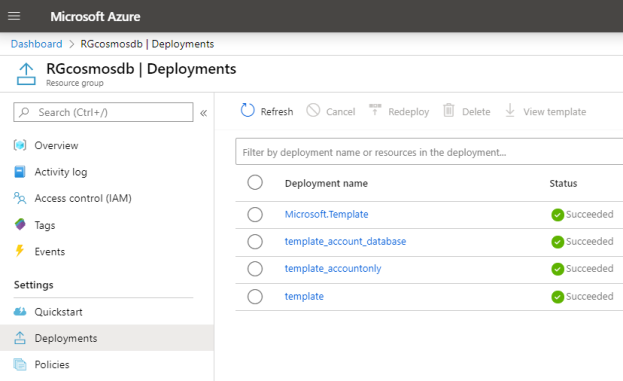Collapse the sidebar with the double chevron
This screenshot has height=381, width=623.
coord(203,113)
